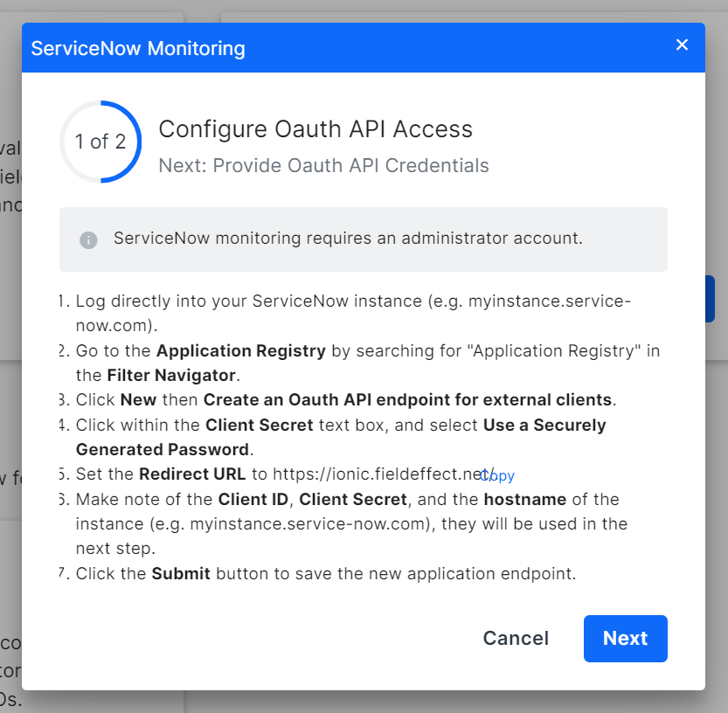Select the 'Configure Oauth API Access' heading

pos(315,129)
